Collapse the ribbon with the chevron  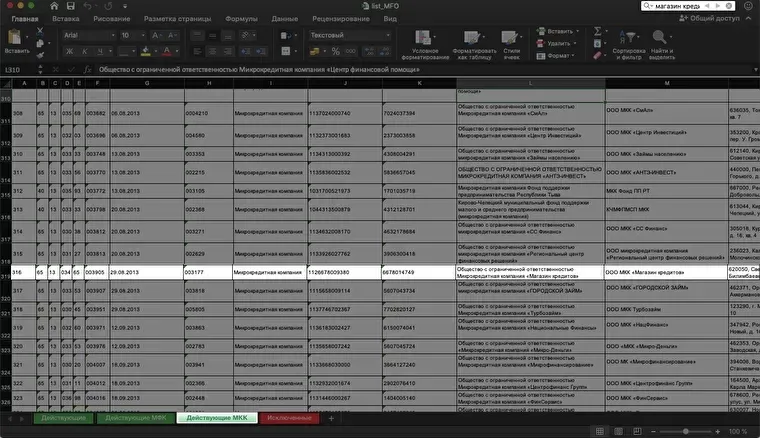coord(748,18)
